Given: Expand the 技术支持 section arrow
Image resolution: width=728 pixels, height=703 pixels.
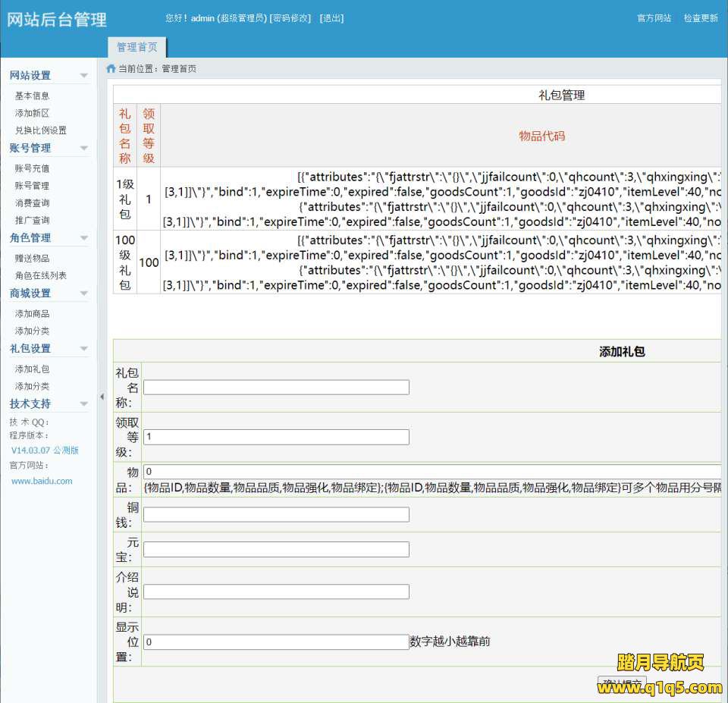Looking at the screenshot, I should tap(83, 404).
